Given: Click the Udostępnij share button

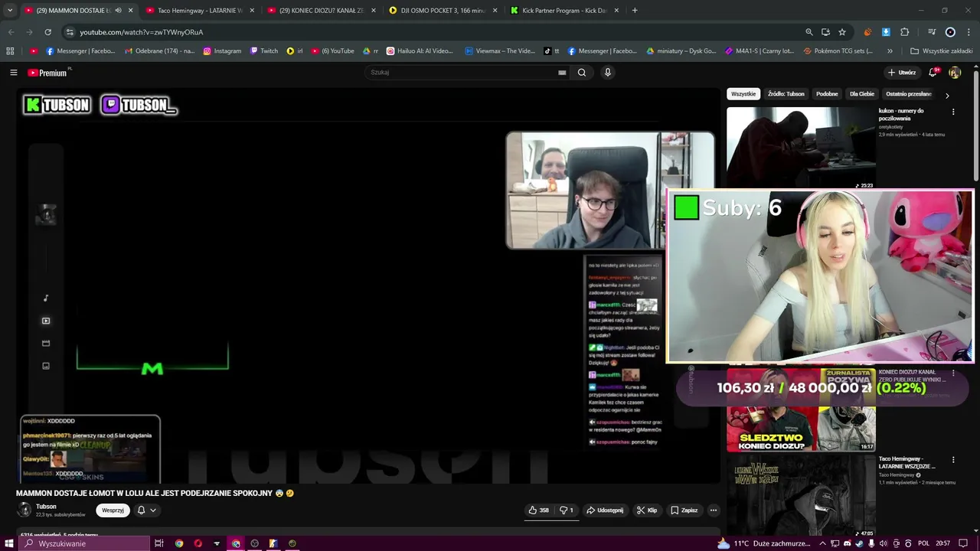Looking at the screenshot, I should [x=605, y=510].
